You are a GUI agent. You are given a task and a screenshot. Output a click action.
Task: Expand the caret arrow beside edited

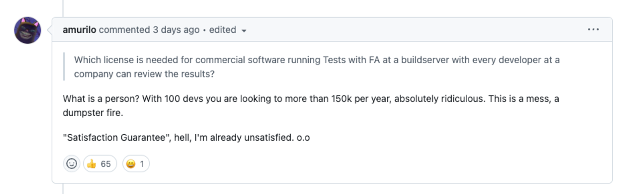(244, 31)
